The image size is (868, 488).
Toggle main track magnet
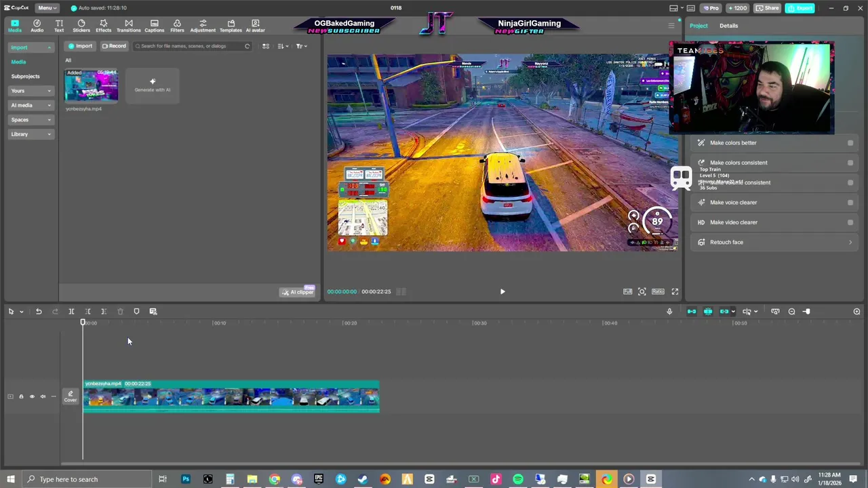click(x=692, y=311)
